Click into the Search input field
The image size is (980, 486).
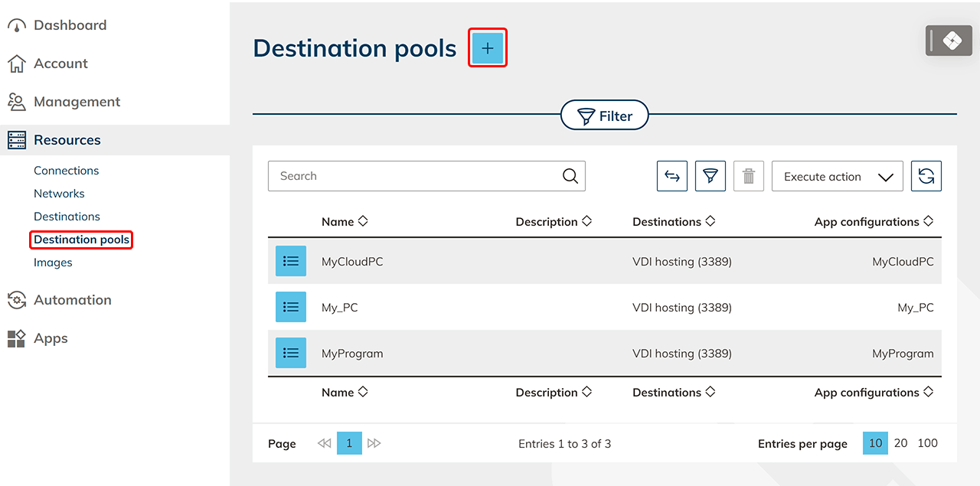pos(413,176)
